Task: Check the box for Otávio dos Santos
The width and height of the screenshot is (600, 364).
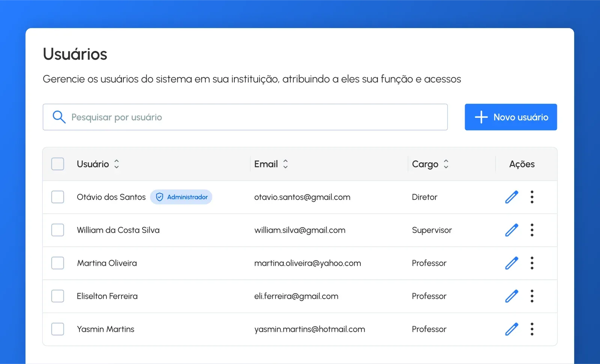Action: point(57,197)
